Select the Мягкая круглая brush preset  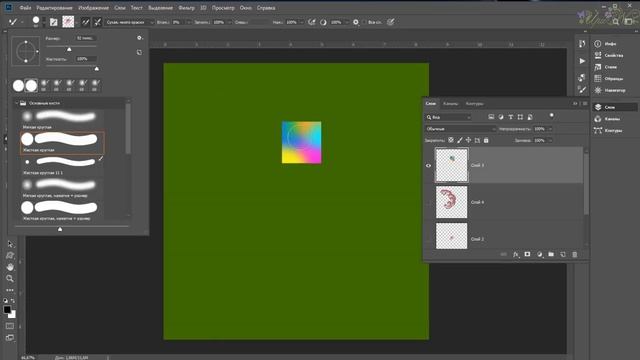point(61,120)
